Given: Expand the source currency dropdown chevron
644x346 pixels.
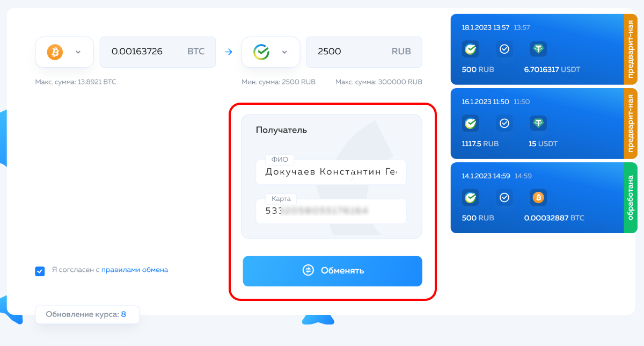Looking at the screenshot, I should coord(78,52).
